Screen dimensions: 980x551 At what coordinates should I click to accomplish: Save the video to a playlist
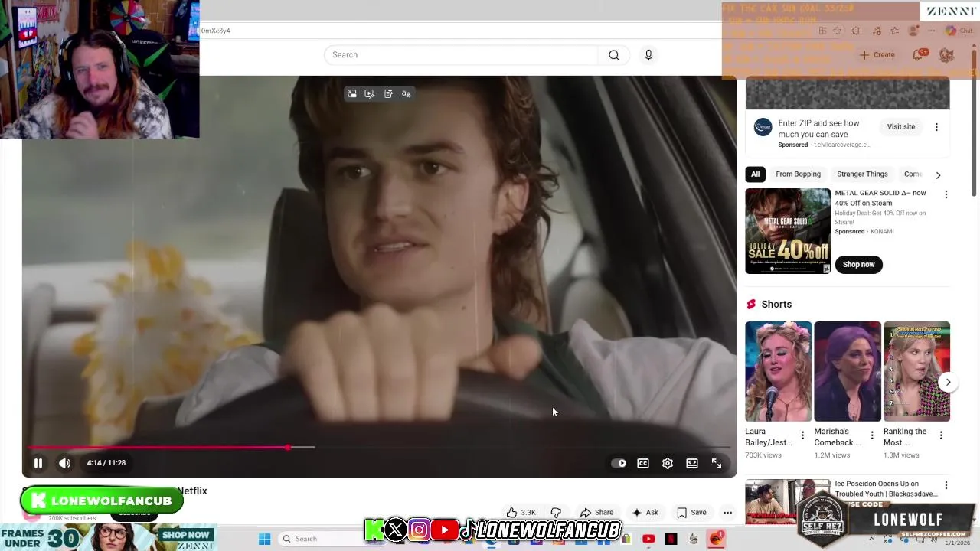pos(691,513)
